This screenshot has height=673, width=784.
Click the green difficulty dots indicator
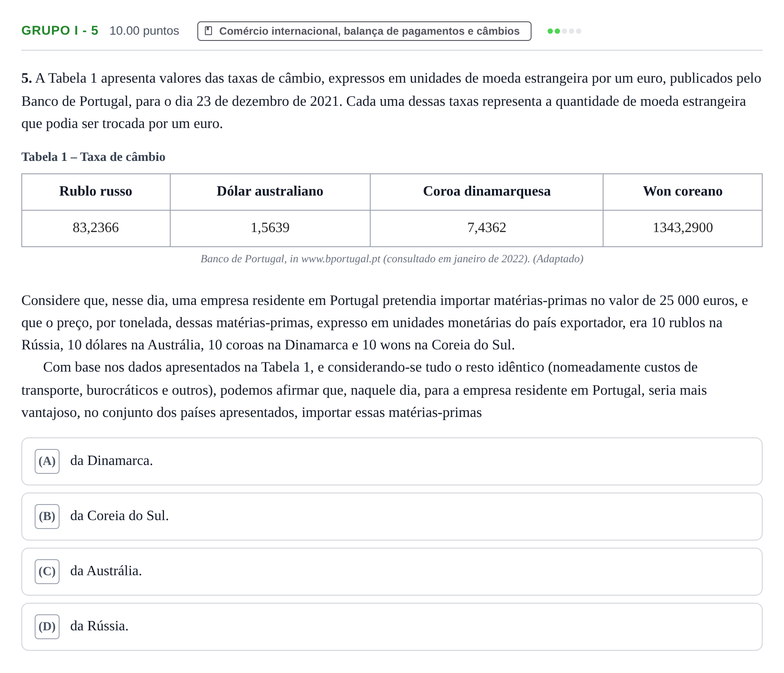[564, 31]
